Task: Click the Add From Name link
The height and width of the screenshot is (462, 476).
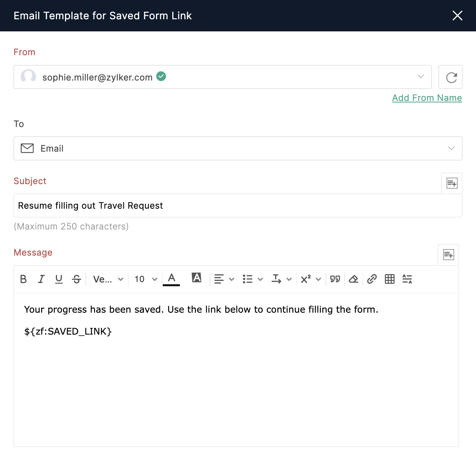Action: tap(427, 98)
